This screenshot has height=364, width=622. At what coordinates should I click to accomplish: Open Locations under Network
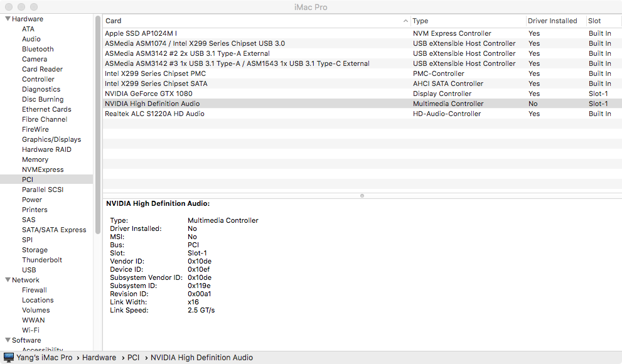38,300
